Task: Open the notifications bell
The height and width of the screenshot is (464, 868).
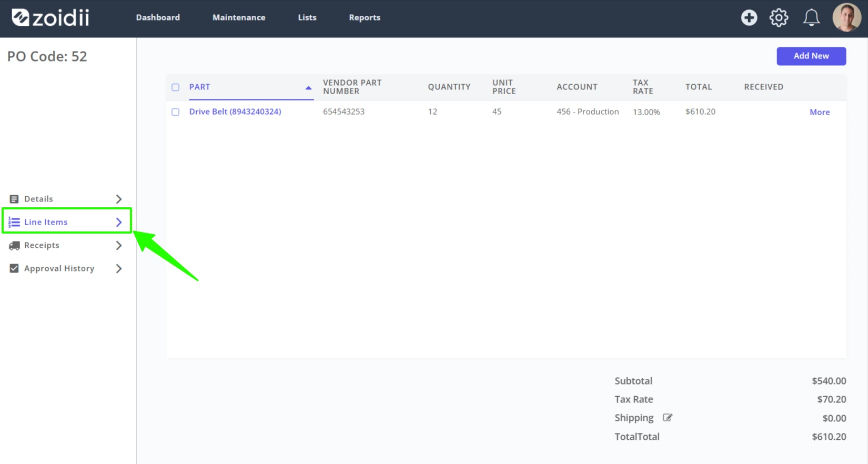Action: (x=811, y=18)
